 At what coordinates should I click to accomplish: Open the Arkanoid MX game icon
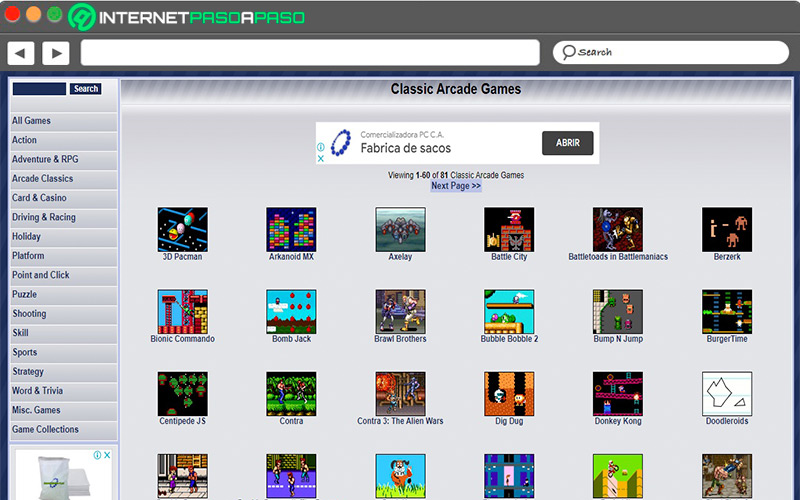291,230
